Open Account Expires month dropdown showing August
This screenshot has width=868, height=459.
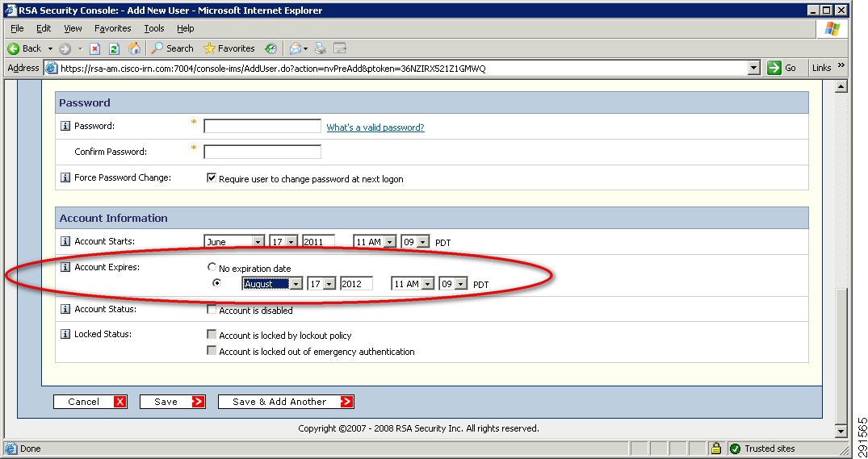pyautogui.click(x=272, y=284)
